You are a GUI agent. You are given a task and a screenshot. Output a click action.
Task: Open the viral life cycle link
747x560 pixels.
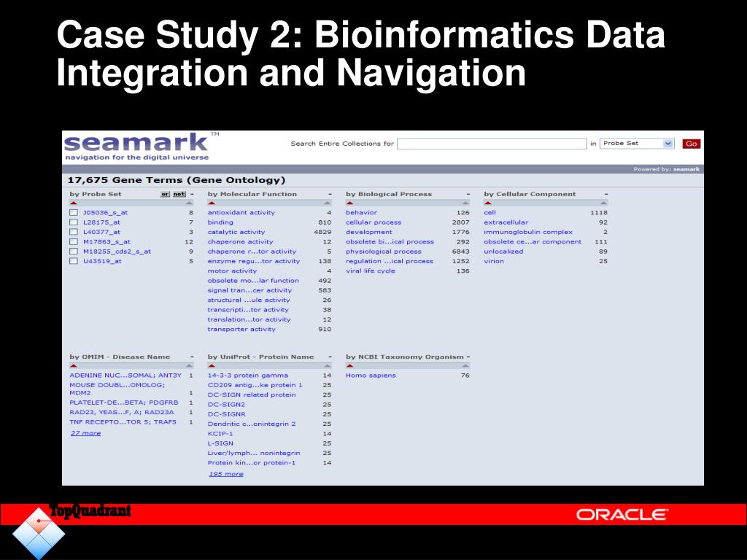tap(370, 271)
